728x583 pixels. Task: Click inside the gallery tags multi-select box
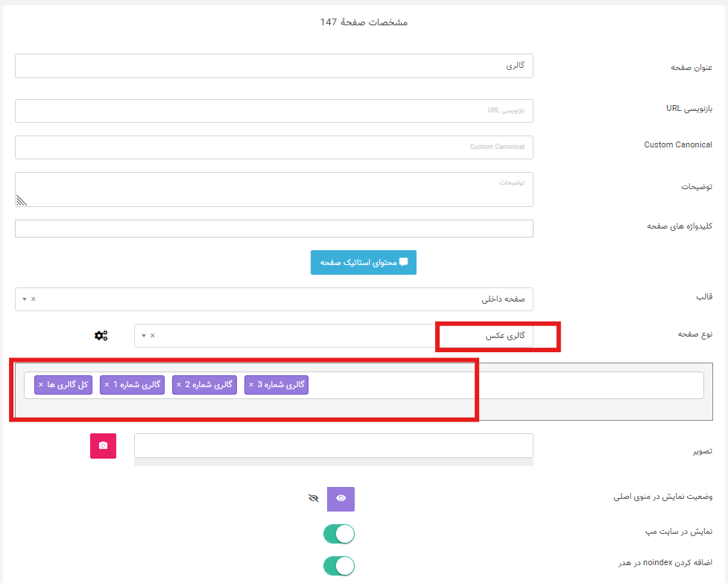coord(507,385)
